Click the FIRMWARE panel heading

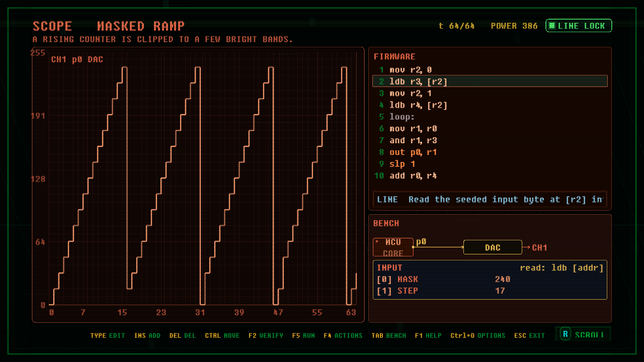coord(394,56)
